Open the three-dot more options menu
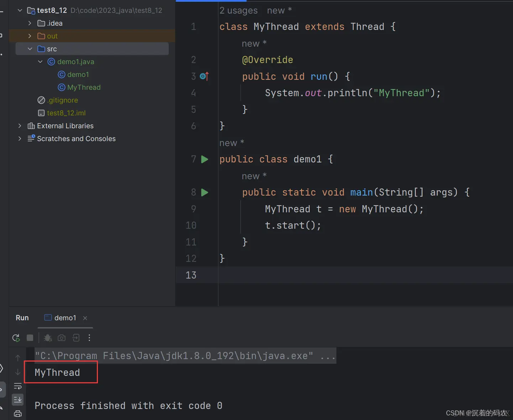The image size is (513, 420). point(89,338)
